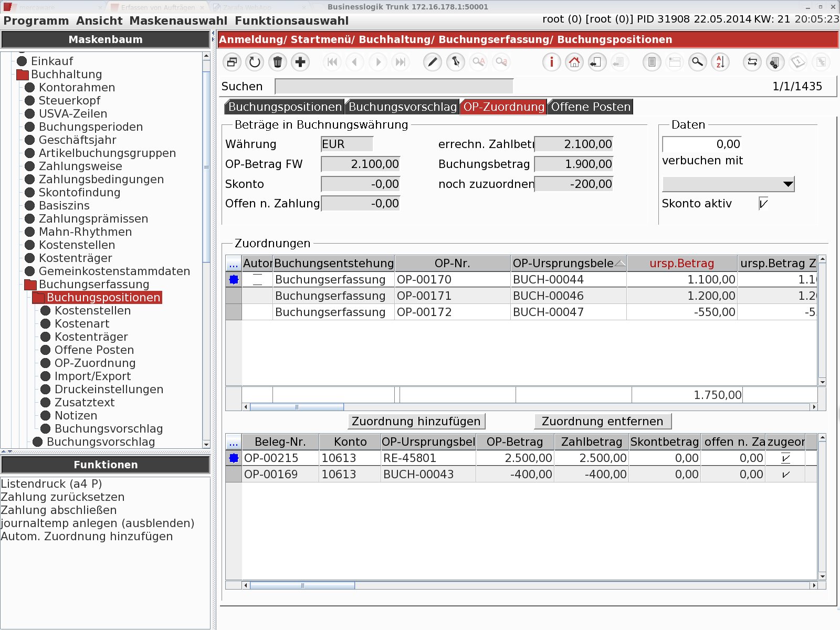Image resolution: width=840 pixels, height=630 pixels.
Task: Open the Funktionsauswahl menu
Action: pyautogui.click(x=291, y=21)
